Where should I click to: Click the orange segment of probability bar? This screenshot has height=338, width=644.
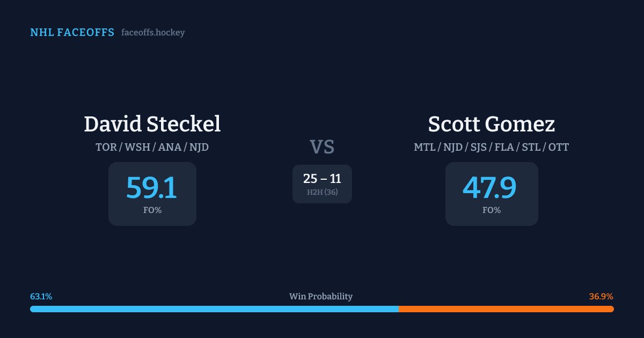[506, 309]
